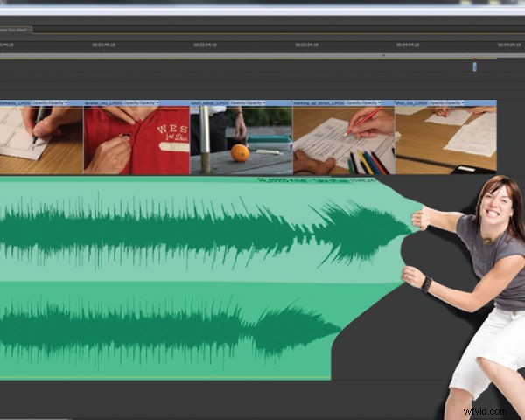Click marking_up_script_1.MOV clip name label
The height and width of the screenshot is (420, 525).
click(x=319, y=103)
